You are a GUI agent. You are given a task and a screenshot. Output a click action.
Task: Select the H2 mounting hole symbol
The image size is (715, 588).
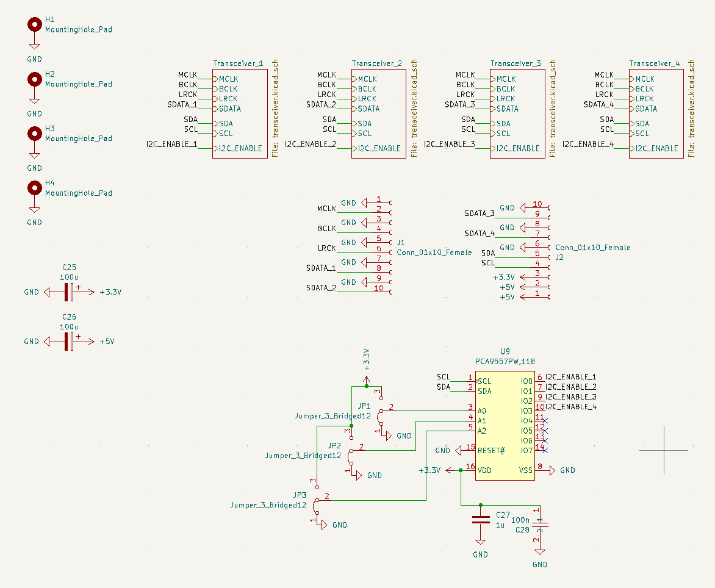35,79
